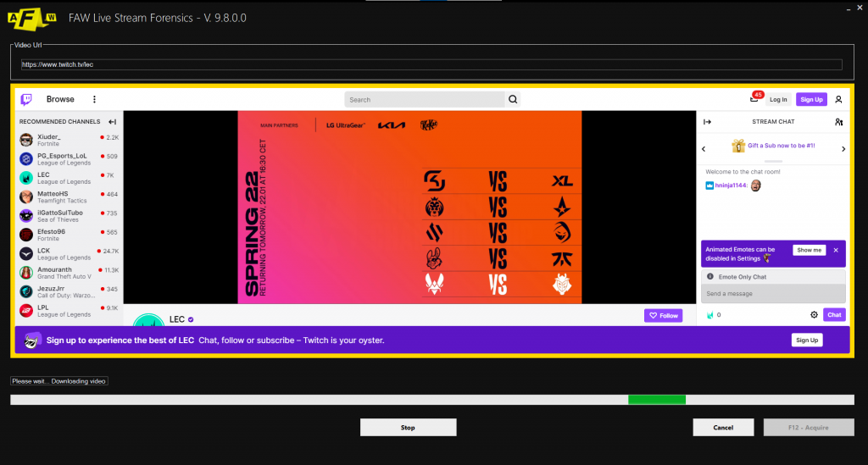The image size is (868, 465).
Task: Select MatteoHS channel name text
Action: pyautogui.click(x=53, y=193)
